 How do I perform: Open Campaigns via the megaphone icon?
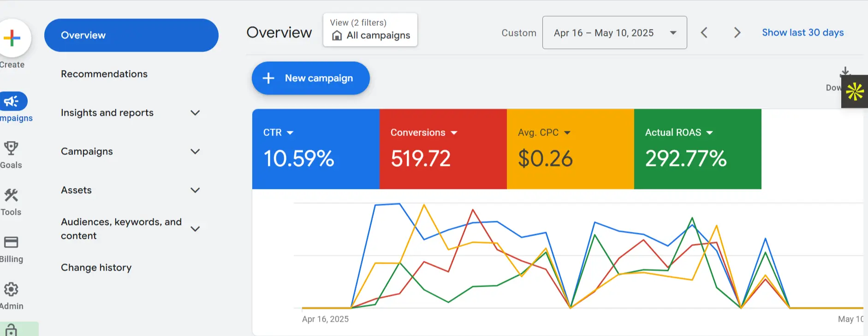[x=12, y=101]
